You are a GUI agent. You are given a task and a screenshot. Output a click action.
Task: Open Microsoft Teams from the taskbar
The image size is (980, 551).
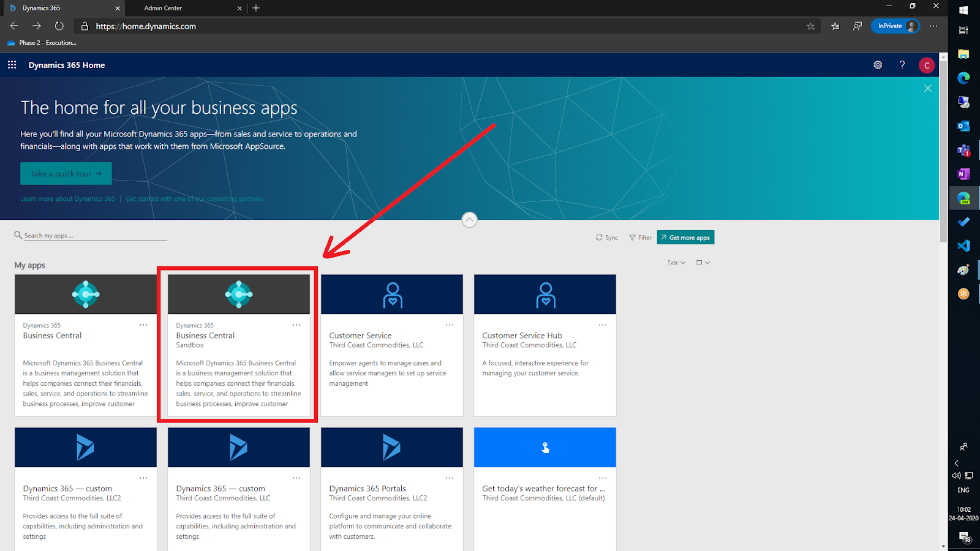pos(963,150)
